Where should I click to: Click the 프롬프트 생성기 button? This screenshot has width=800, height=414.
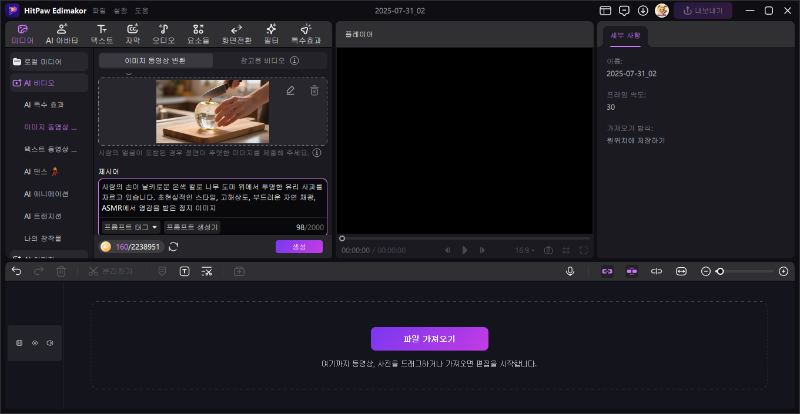pyautogui.click(x=192, y=227)
